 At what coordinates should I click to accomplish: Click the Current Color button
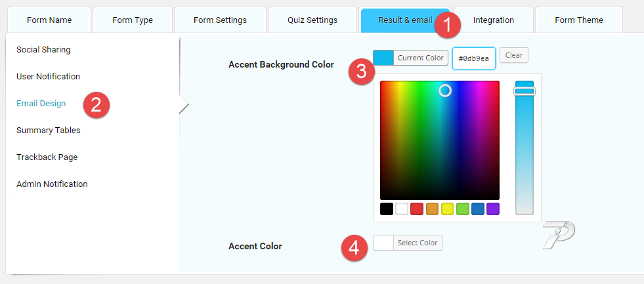coord(410,58)
